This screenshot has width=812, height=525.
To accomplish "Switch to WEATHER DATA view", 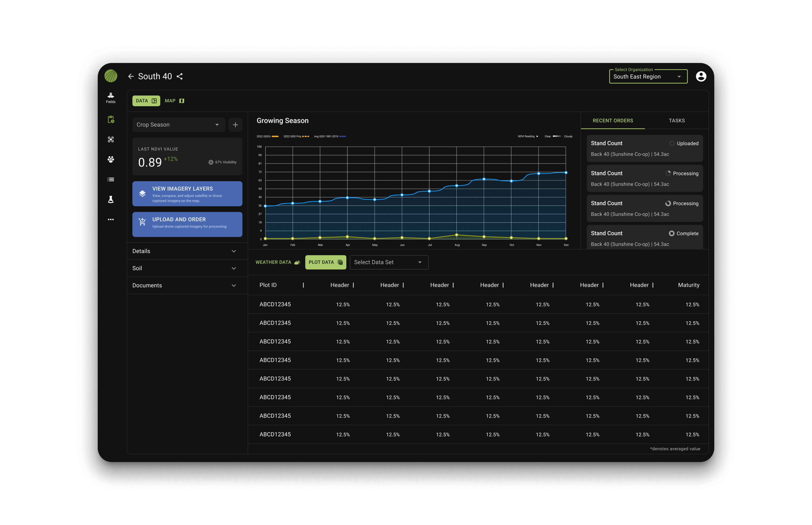I will click(278, 262).
